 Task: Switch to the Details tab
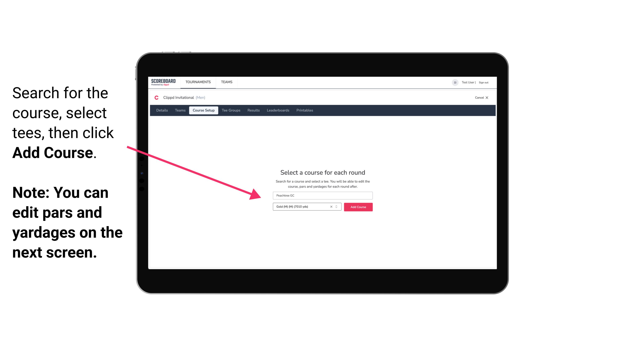click(162, 110)
